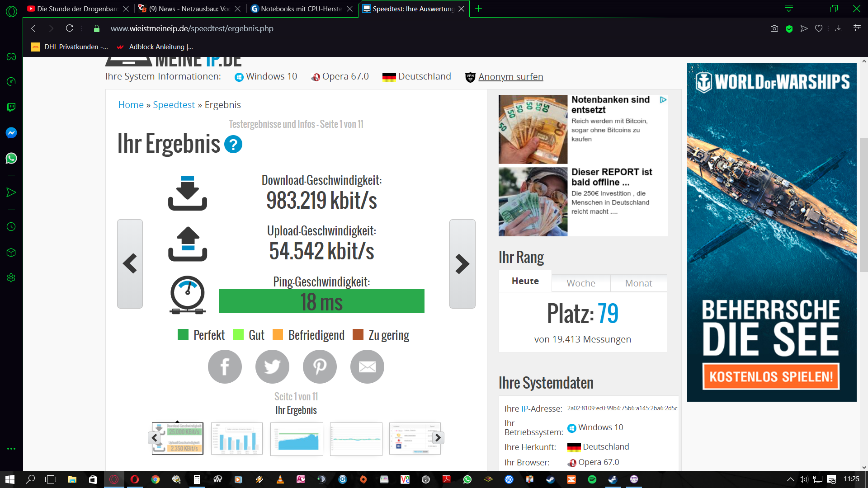Viewport: 868px width, 488px height.
Task: Follow the Anonym surfen link
Action: pos(511,76)
